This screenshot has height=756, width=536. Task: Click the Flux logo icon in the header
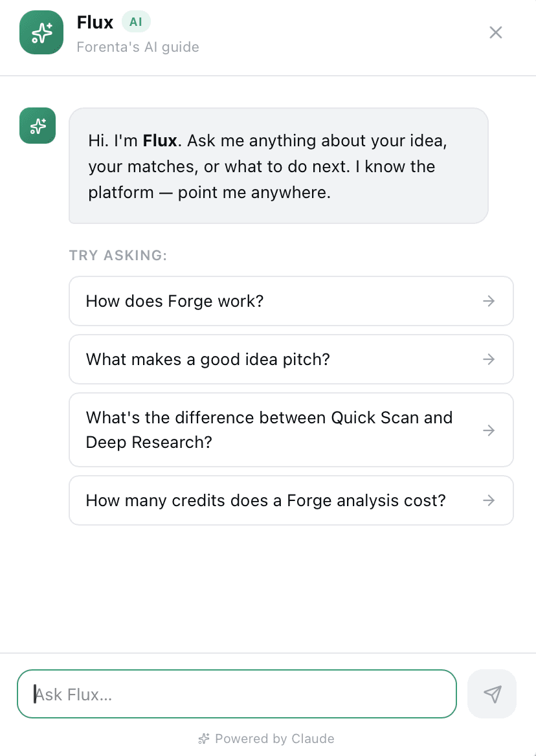coord(41,32)
